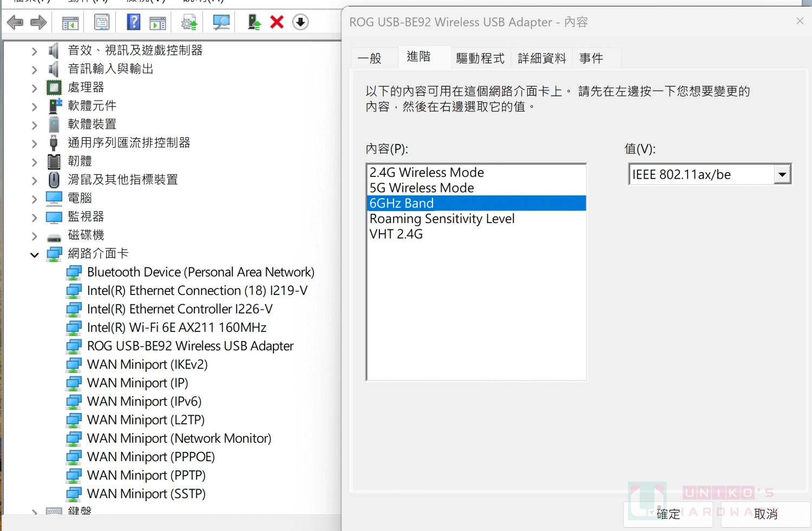This screenshot has height=531, width=812.
Task: Expand the 磁碟機 category
Action: [35, 236]
